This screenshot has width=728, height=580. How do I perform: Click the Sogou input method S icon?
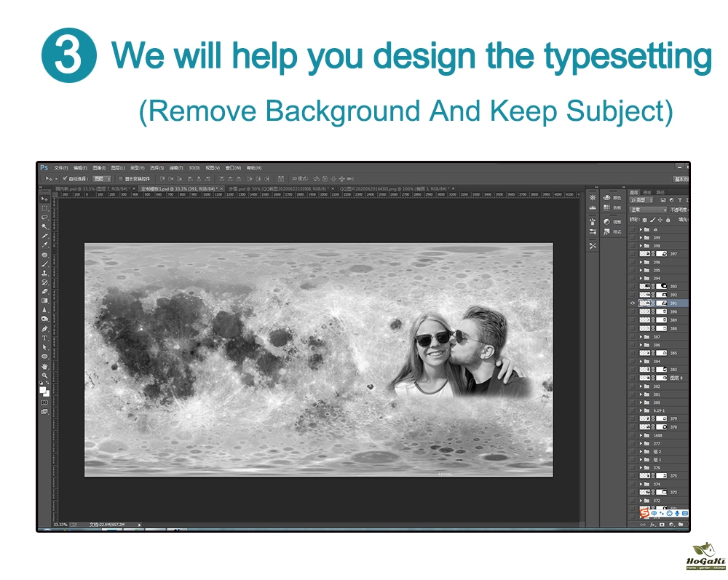[644, 513]
